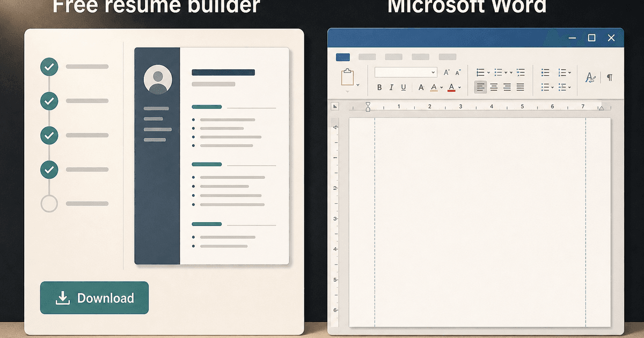Click the Download button in resume builder

click(x=94, y=298)
